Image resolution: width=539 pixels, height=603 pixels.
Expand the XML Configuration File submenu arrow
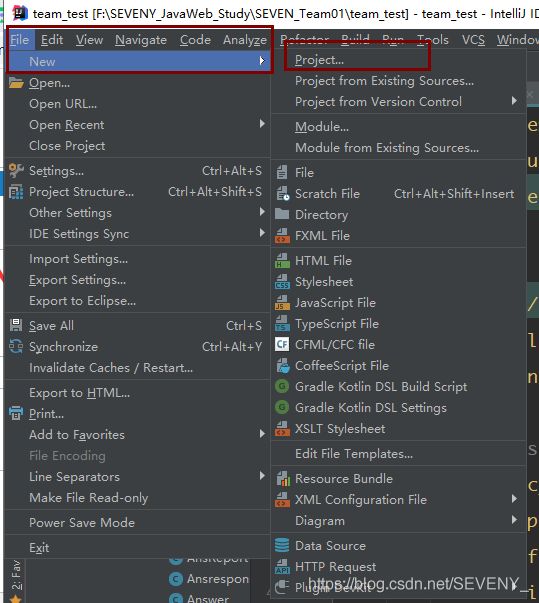pyautogui.click(x=514, y=499)
